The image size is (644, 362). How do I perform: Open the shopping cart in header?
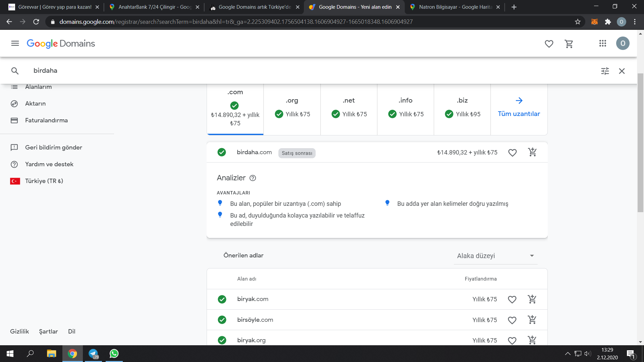tap(569, 44)
